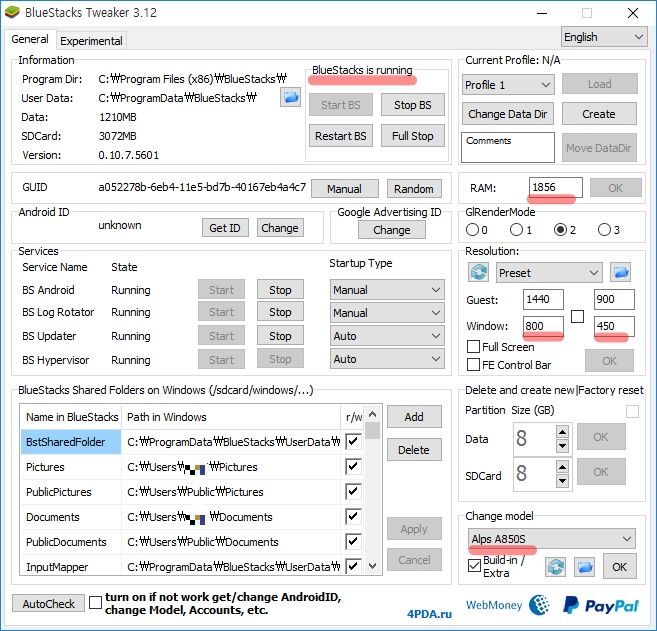Click the PayPal donation logo

click(x=601, y=605)
